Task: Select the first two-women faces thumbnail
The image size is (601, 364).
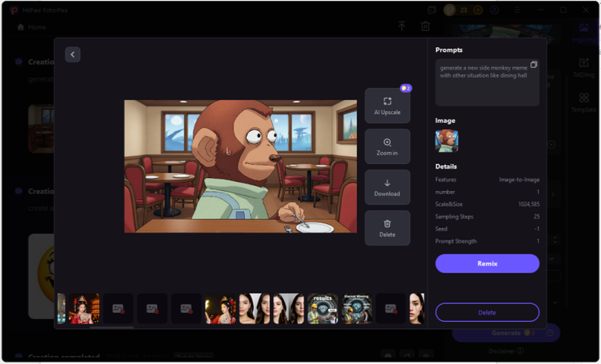Action: coord(255,309)
